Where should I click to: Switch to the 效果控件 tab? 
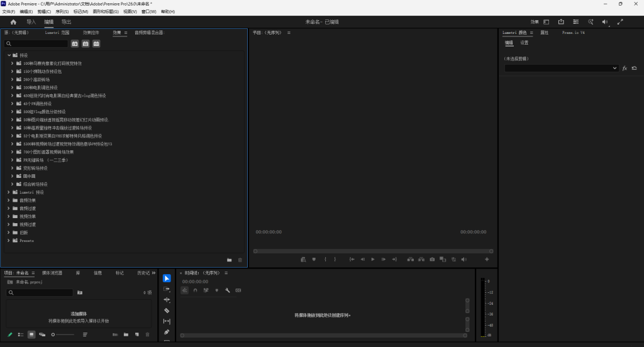click(91, 33)
